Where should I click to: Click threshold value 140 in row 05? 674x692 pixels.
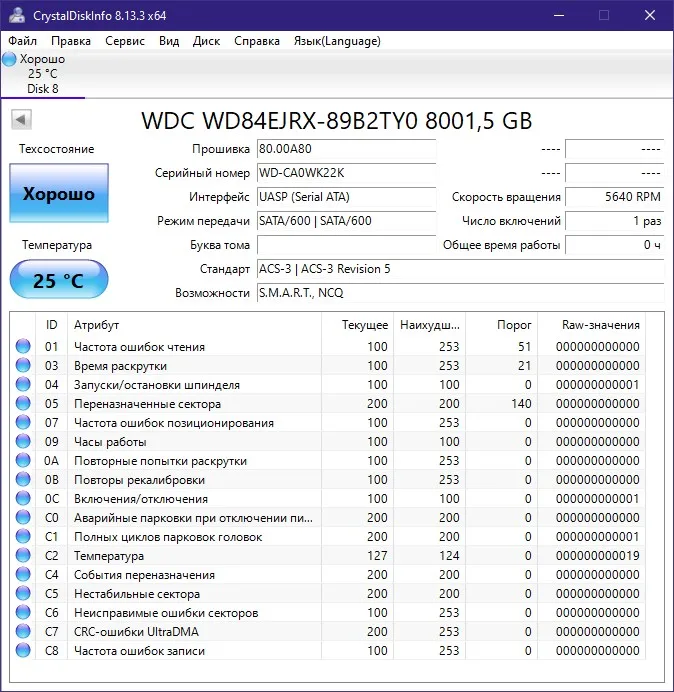pos(521,404)
